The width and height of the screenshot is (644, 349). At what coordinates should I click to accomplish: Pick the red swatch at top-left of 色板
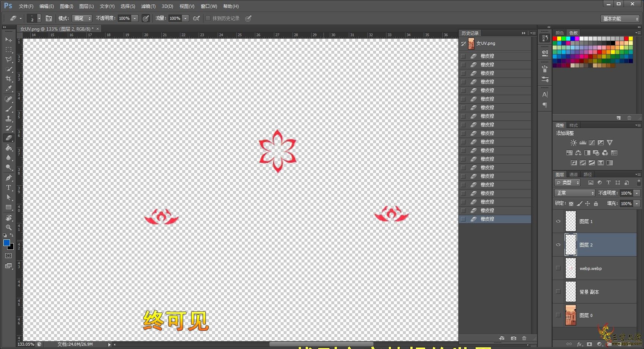click(555, 38)
